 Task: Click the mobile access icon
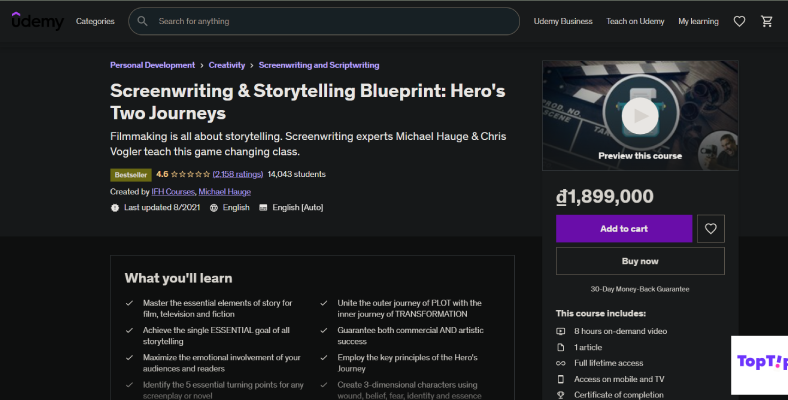(561, 379)
